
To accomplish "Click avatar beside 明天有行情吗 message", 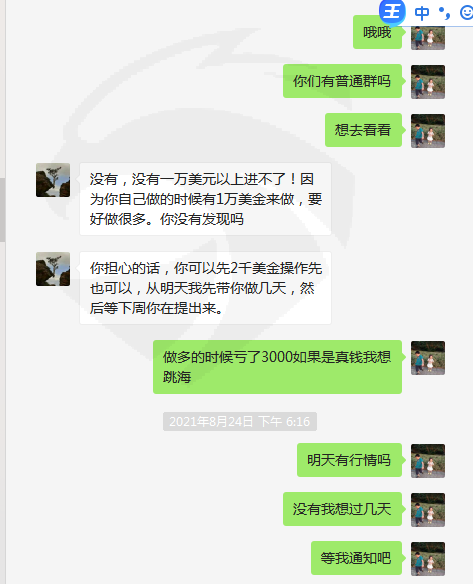I will [x=428, y=461].
